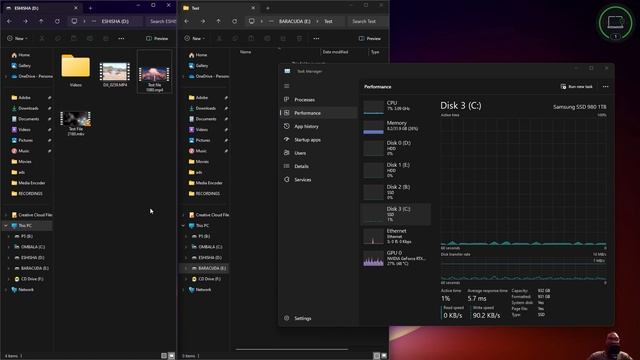Open Details page in Task Manager
The height and width of the screenshot is (360, 640).
coord(318,166)
